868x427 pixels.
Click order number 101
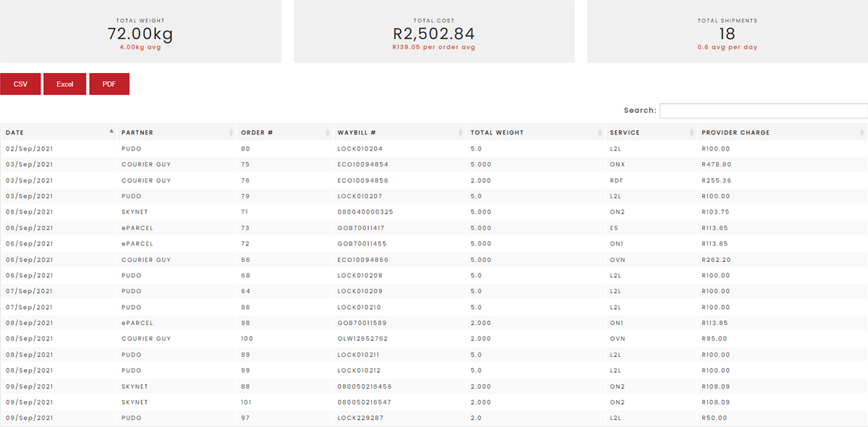(247, 402)
